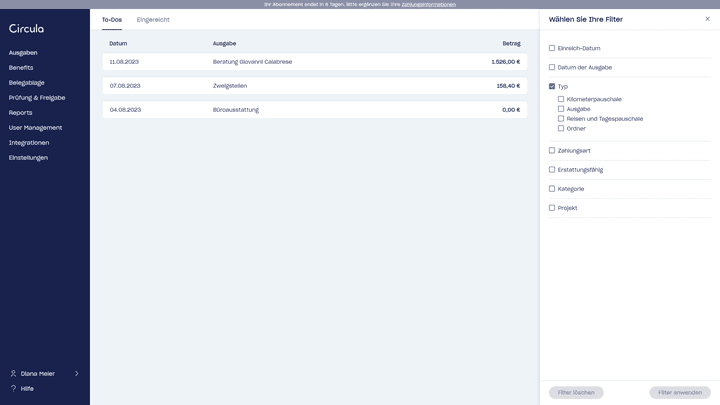Open the Beratung Giovanni Calabrese expense row
720x405 pixels.
[314, 62]
